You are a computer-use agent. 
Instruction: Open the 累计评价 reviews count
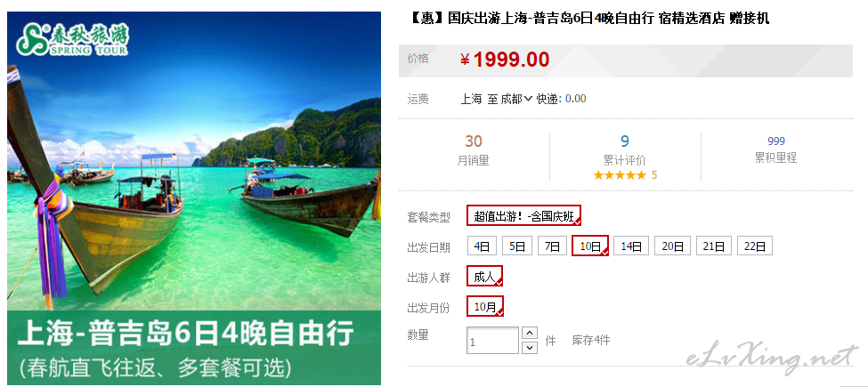point(625,149)
